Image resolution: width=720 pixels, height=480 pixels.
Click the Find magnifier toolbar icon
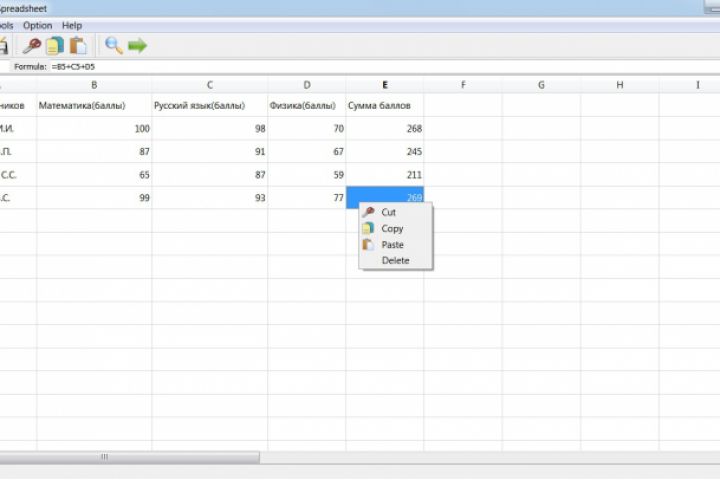113,45
